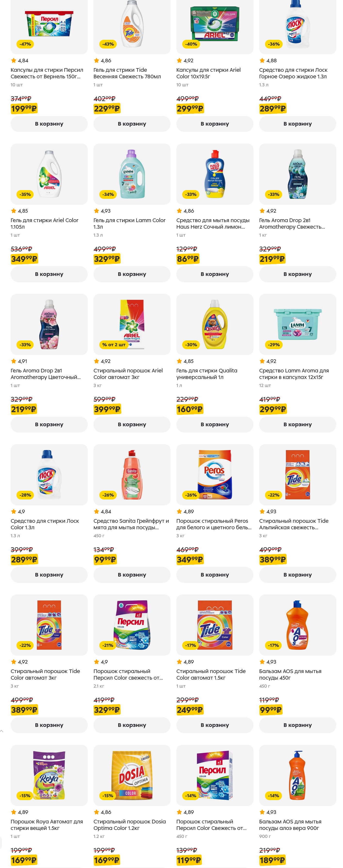This screenshot has height=868, width=343.
Task: Click the 389⁹⁹₽ price of Tide Альпийская свежесть
Action: [272, 560]
